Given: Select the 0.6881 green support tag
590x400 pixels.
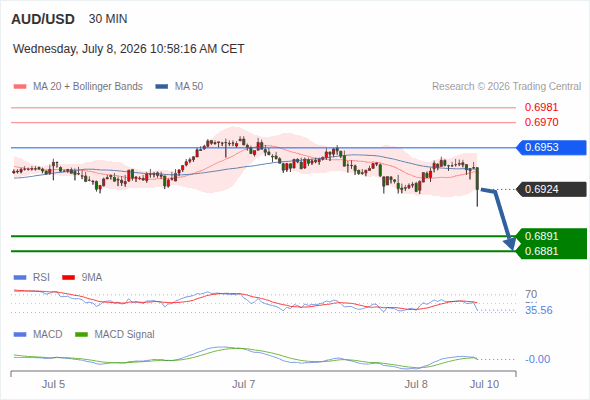Looking at the screenshot, I should 550,251.
